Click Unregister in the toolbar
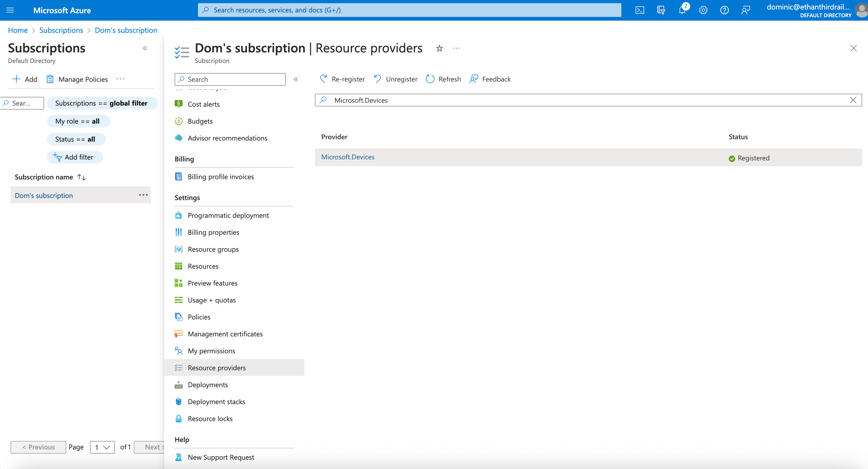 point(396,79)
